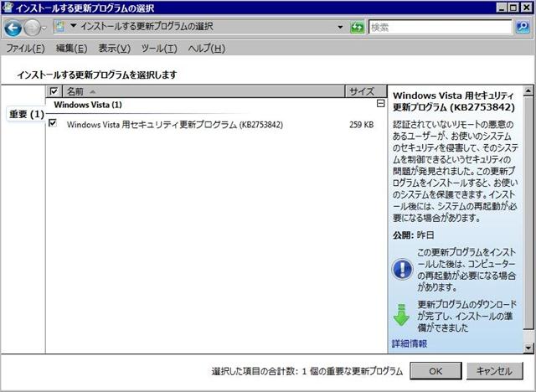
Task: Click the green download-complete arrow icon
Action: (x=401, y=314)
